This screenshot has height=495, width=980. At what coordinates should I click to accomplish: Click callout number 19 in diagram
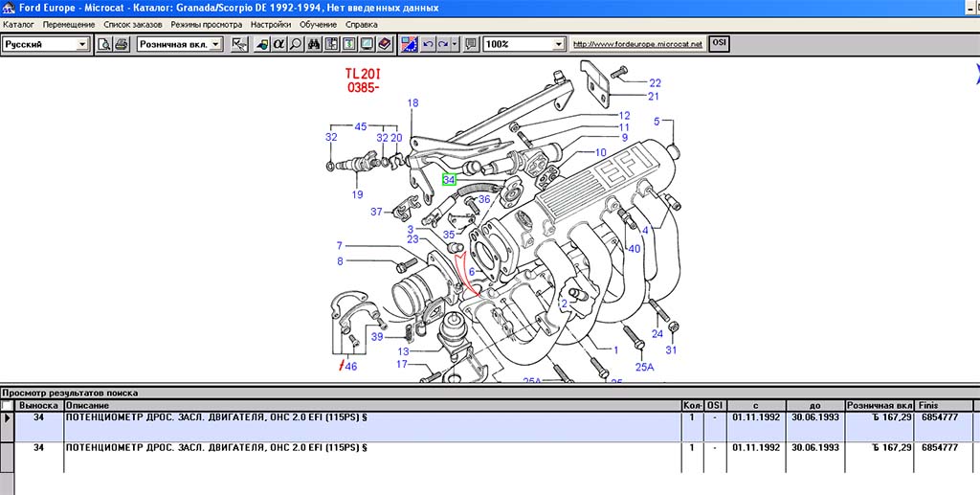pyautogui.click(x=357, y=194)
